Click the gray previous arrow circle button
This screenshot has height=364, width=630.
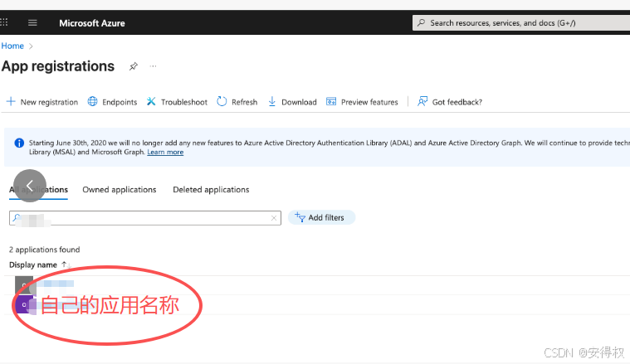pos(30,186)
